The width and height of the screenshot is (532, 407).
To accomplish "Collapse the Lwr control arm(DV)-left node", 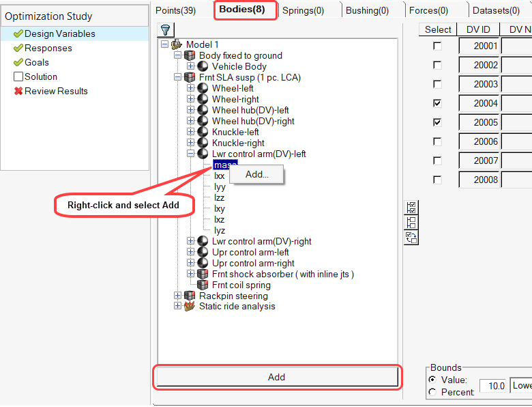I will click(x=190, y=154).
